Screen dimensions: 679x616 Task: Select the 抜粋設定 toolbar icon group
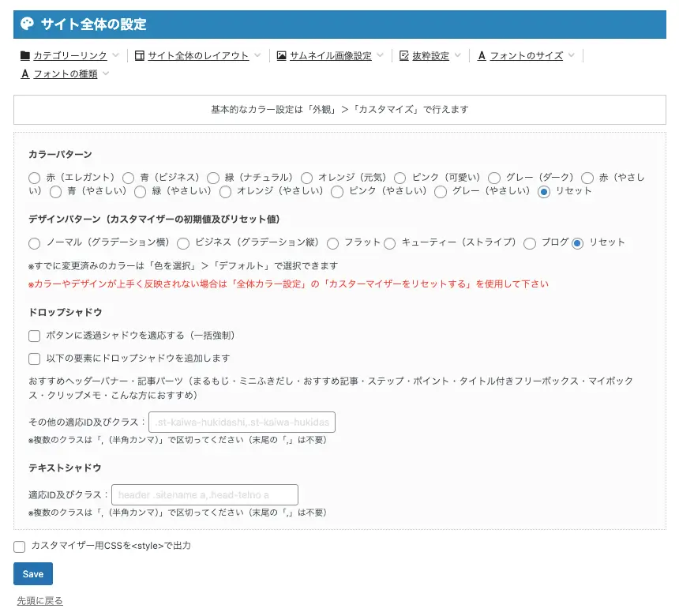point(430,54)
